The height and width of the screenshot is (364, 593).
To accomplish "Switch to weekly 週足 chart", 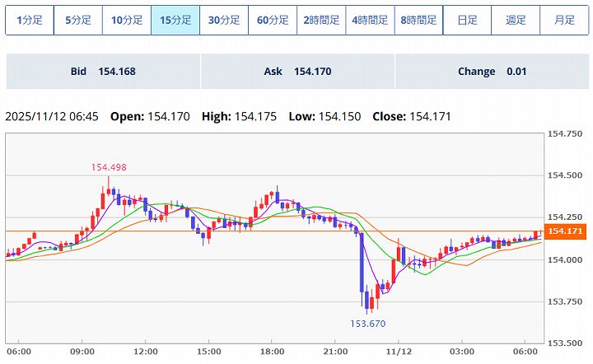I will click(516, 20).
